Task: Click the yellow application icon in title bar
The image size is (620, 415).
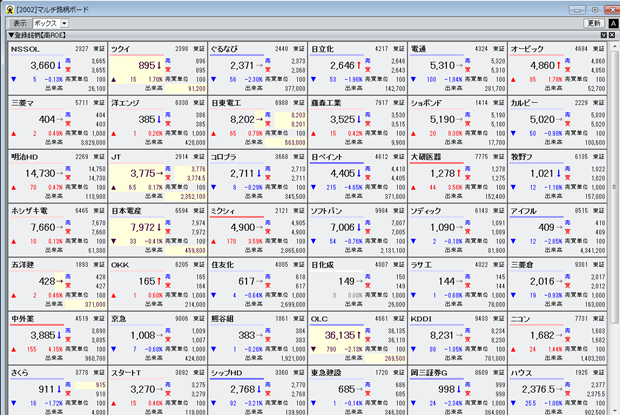Action: 9,10
